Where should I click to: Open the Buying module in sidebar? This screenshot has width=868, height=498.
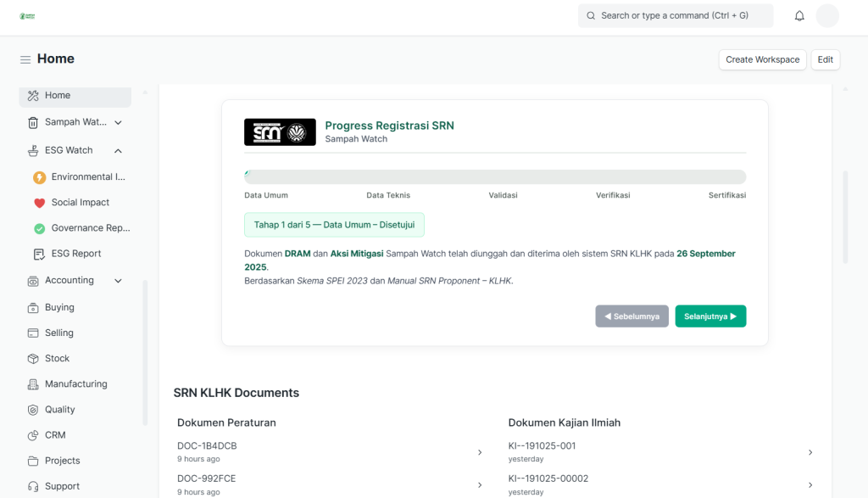coord(59,307)
